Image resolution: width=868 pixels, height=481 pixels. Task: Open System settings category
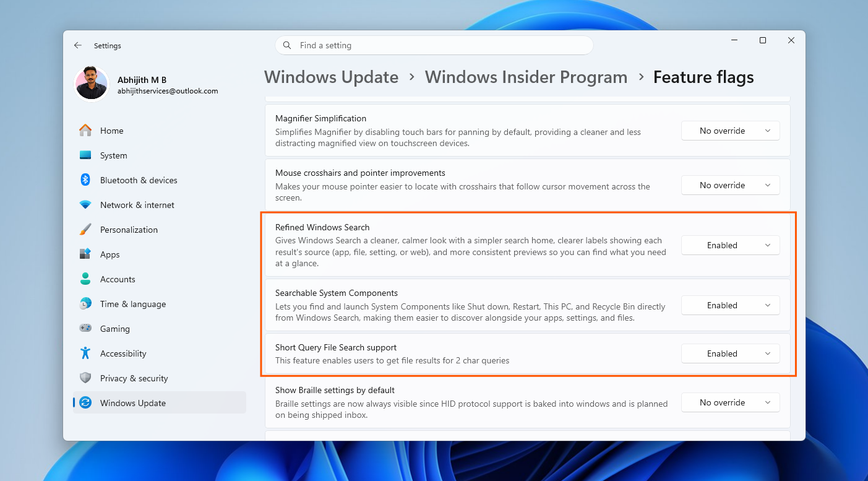click(160, 155)
